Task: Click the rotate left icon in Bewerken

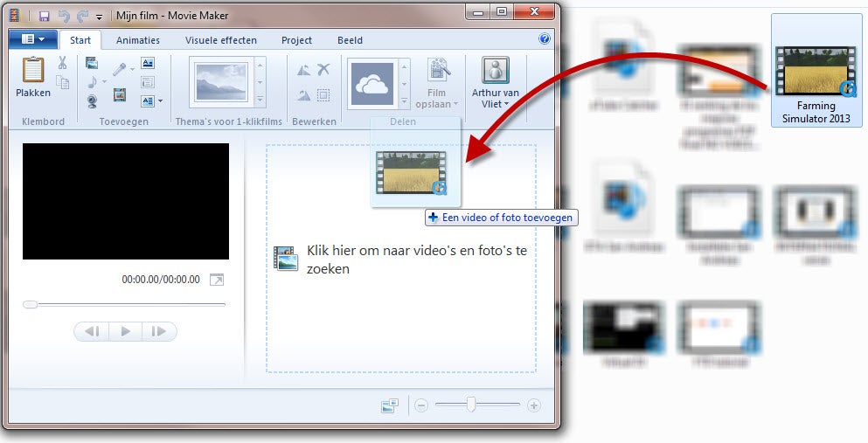Action: [304, 70]
